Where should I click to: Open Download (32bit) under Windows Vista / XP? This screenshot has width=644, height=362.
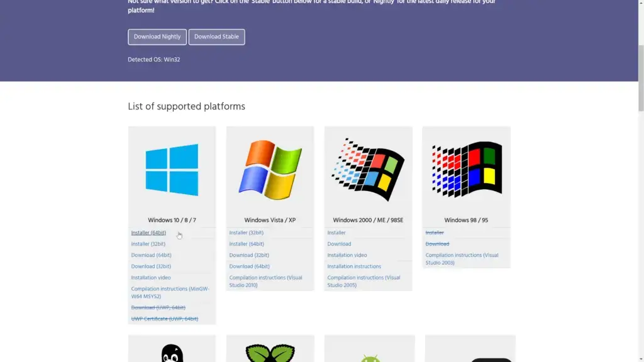pos(249,255)
